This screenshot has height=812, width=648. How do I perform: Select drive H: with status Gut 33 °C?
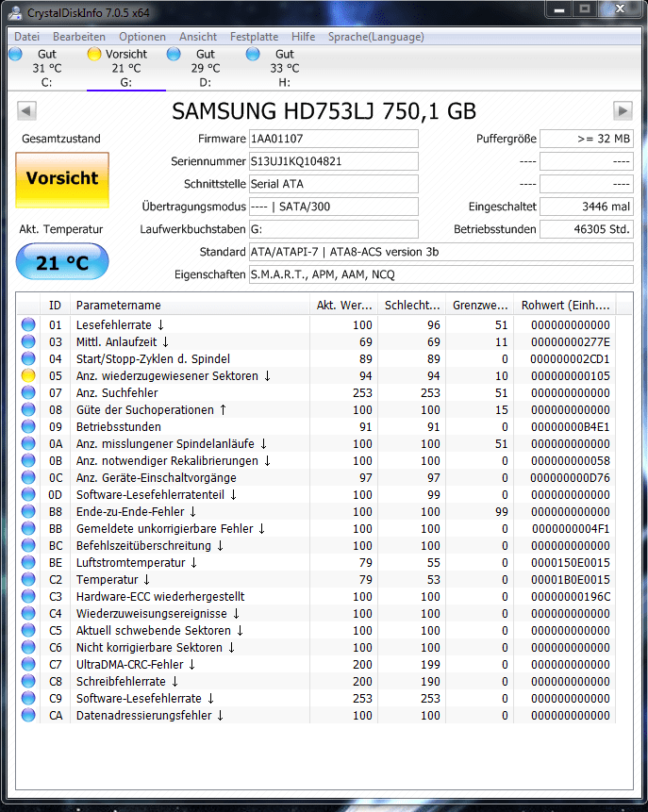(284, 68)
